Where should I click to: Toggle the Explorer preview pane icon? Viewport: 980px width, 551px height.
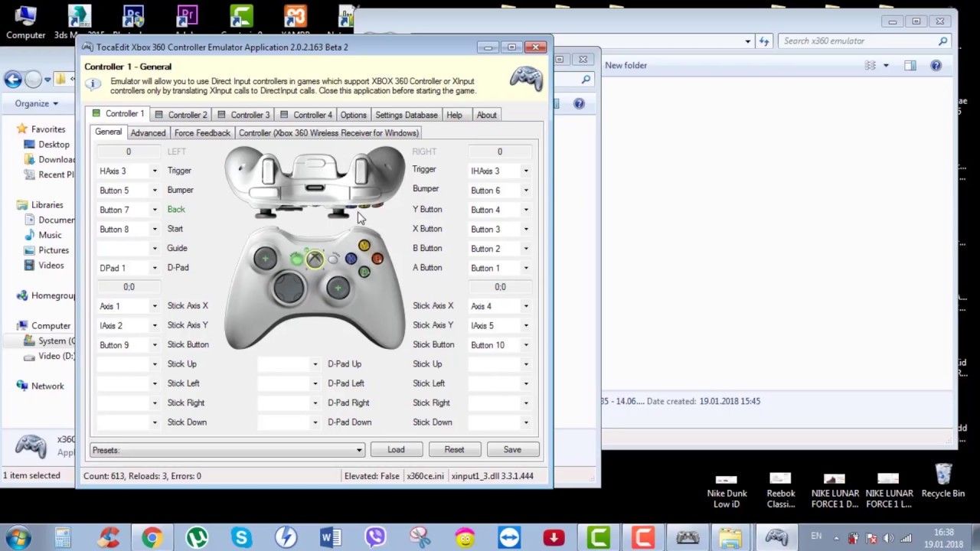coord(910,66)
